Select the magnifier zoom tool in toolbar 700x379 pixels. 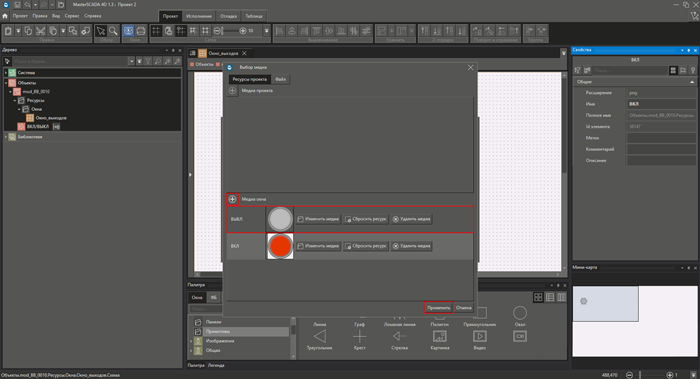pos(113,31)
